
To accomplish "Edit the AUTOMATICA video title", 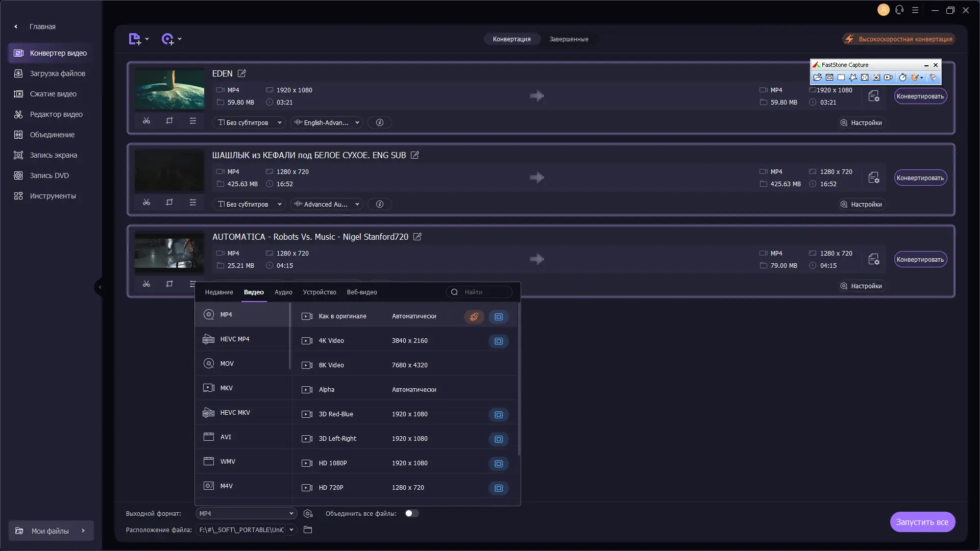I will coord(418,237).
